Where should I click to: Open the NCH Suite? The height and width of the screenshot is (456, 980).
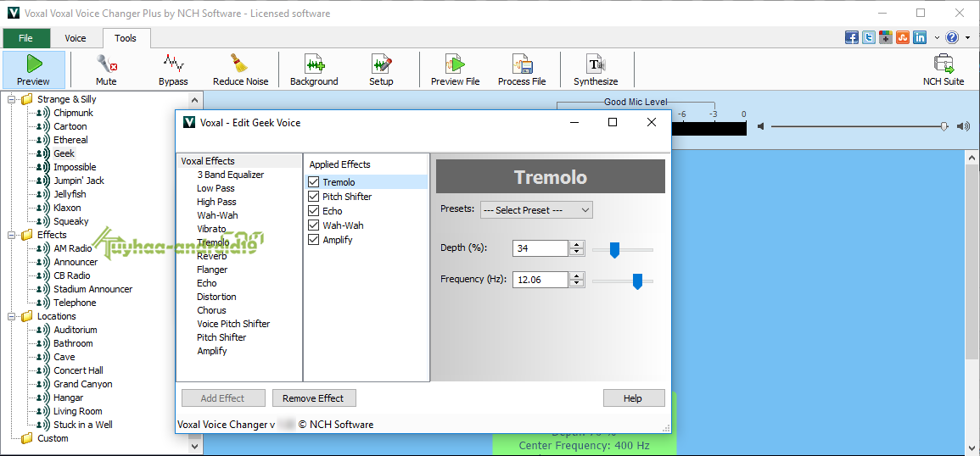point(944,70)
